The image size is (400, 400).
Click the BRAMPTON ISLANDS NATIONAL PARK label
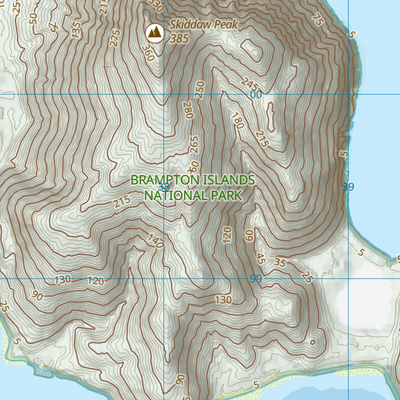pos(193,188)
